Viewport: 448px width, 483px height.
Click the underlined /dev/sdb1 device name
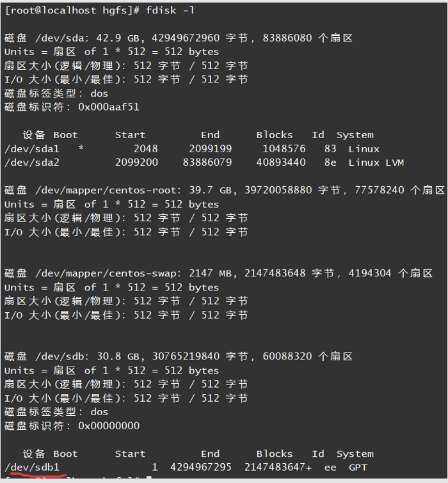click(31, 468)
